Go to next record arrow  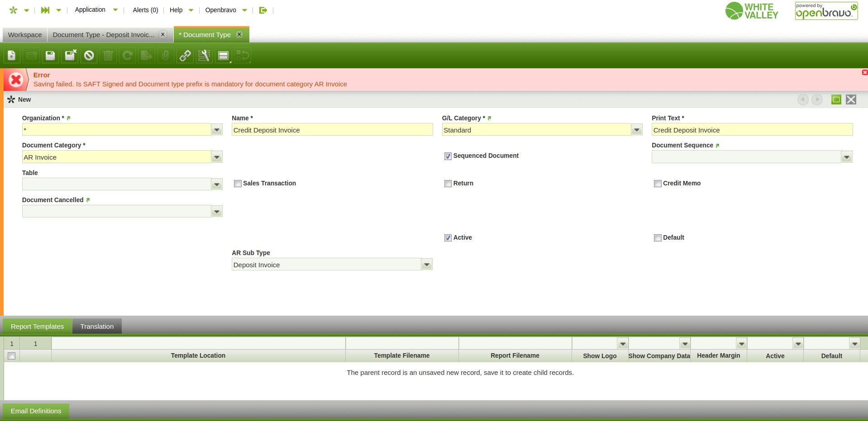(817, 99)
